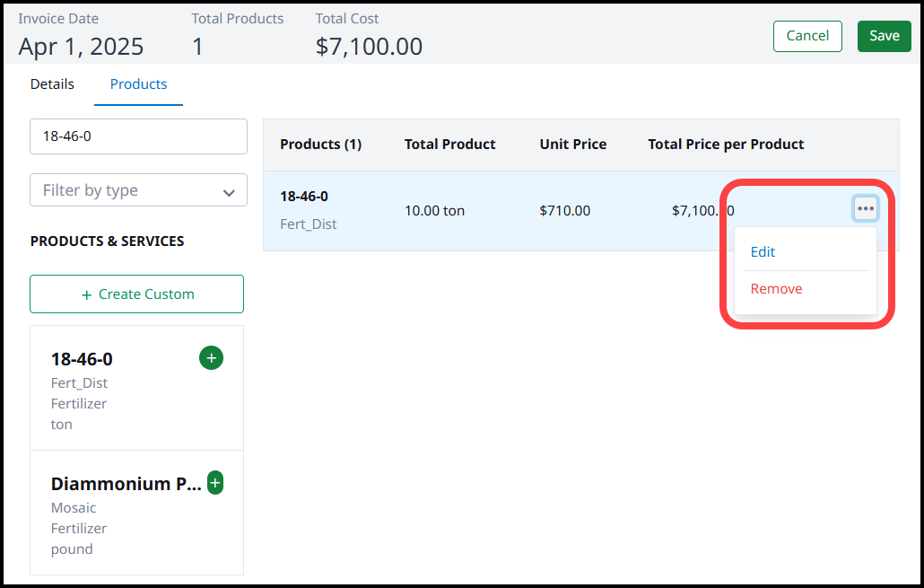The width and height of the screenshot is (924, 588).
Task: Expand the Filter by type dropdown
Action: (x=139, y=190)
